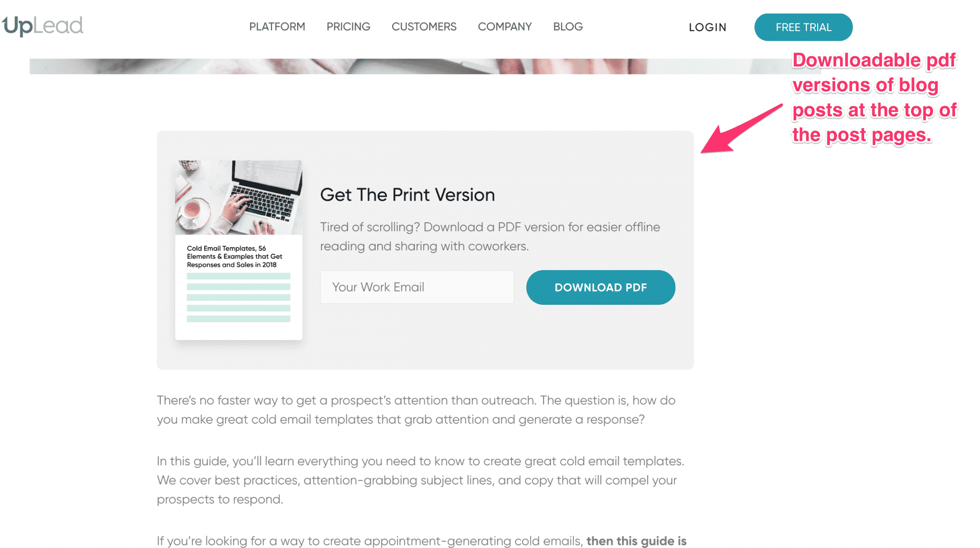Click the DOWNLOAD PDF button
Image resolution: width=980 pixels, height=548 pixels.
click(x=601, y=288)
